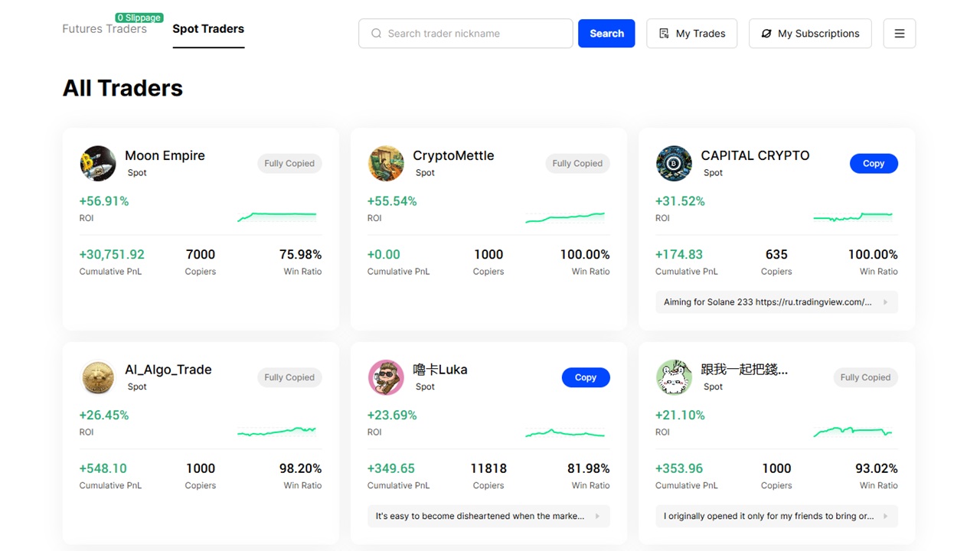This screenshot has height=551, width=980.
Task: Click Moon Empire PnL +30,751.92
Action: pyautogui.click(x=112, y=255)
